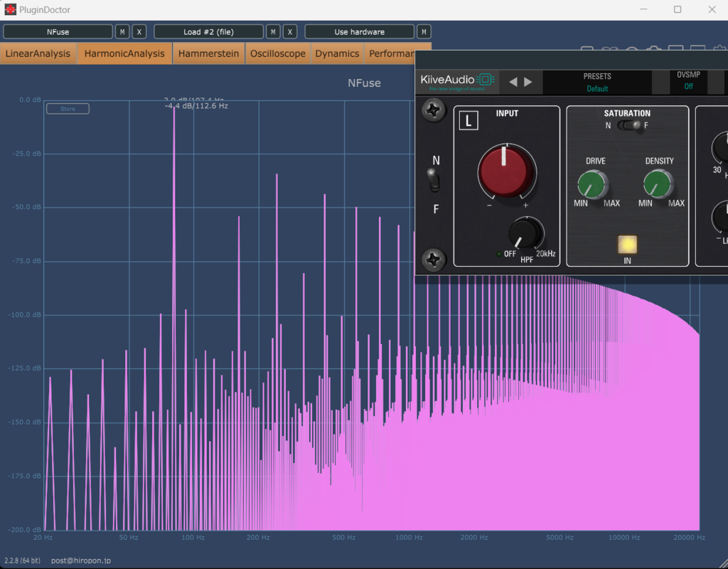Switch to the Dynamics tab
Viewport: 728px width, 569px height.
coord(337,53)
